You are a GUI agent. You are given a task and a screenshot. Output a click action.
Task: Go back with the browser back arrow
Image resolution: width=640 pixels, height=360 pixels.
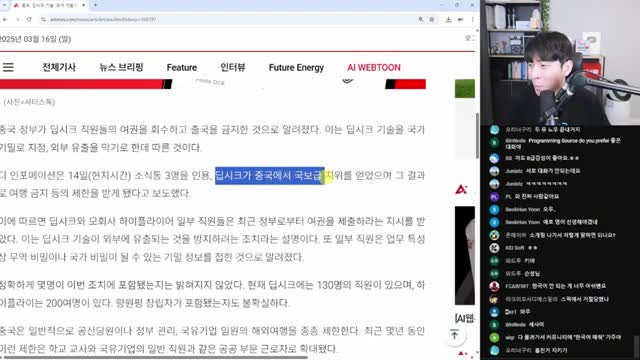5,19
